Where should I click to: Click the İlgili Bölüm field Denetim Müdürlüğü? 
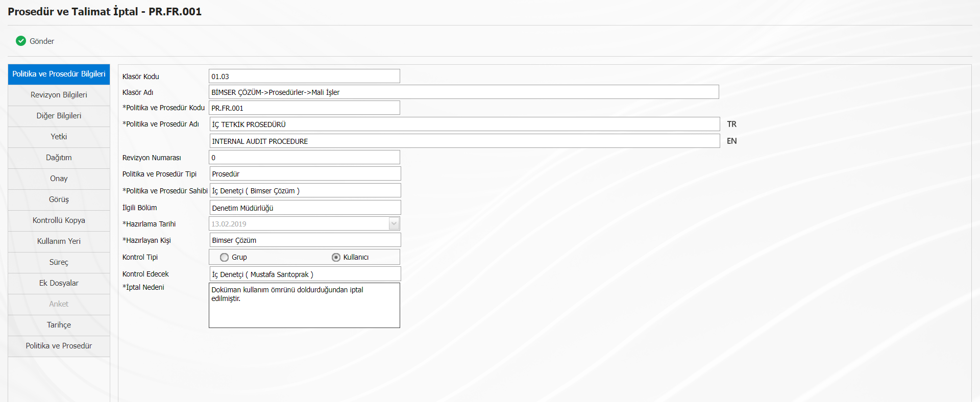[305, 208]
